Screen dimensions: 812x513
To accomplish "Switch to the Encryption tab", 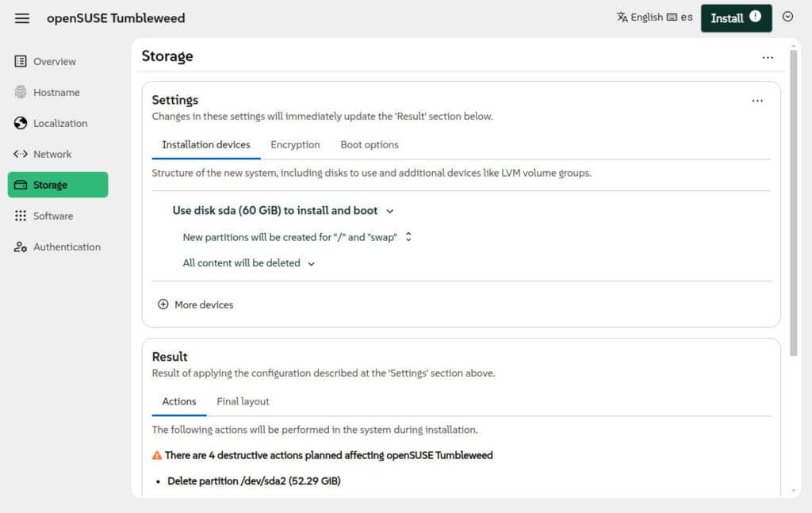I will (x=295, y=145).
